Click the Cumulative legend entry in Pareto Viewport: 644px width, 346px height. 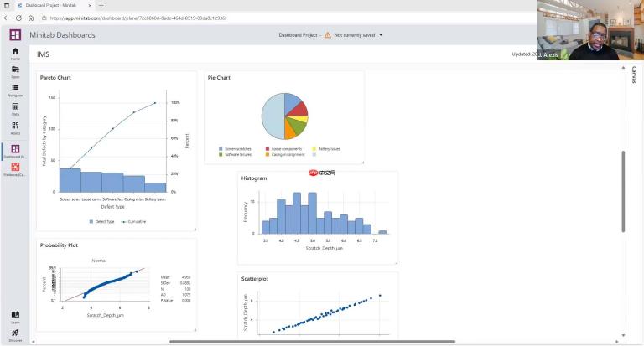coord(133,222)
